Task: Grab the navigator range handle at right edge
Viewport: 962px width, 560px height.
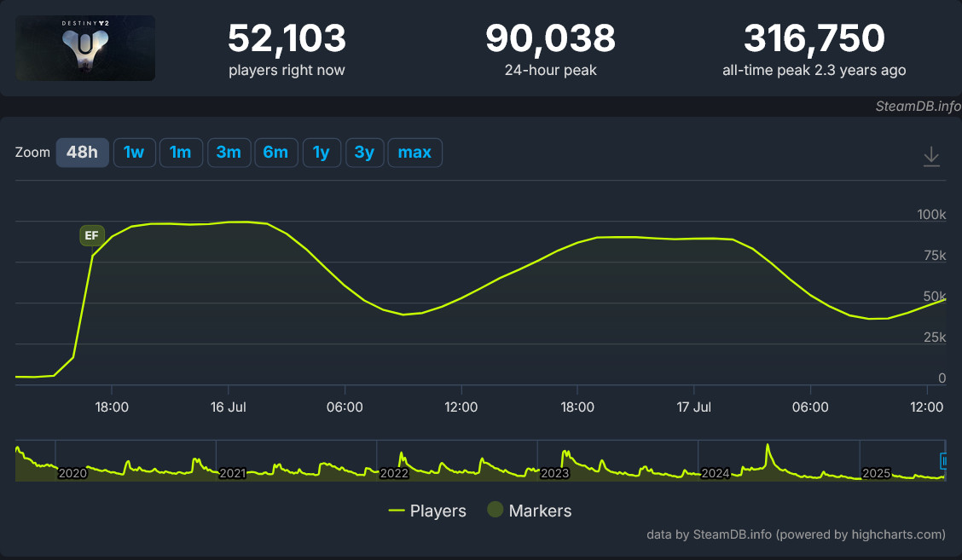Action: click(944, 460)
